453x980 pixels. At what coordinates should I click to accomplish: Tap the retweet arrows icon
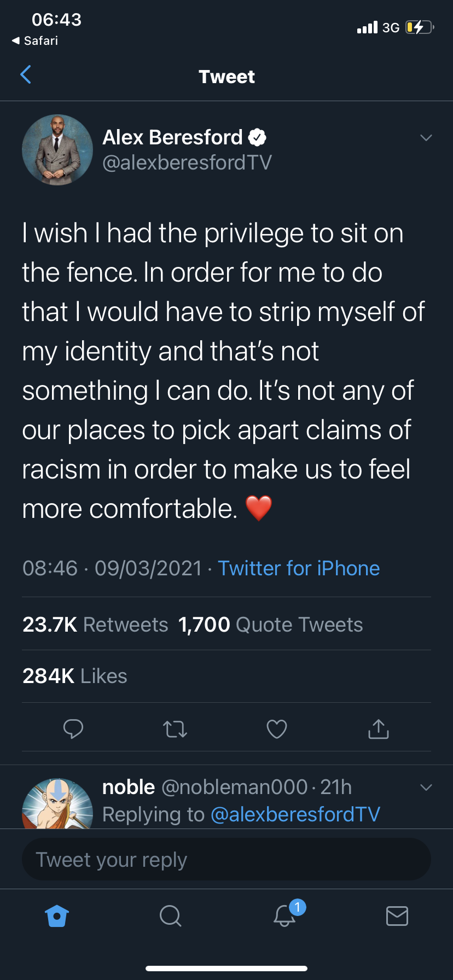coord(175,729)
